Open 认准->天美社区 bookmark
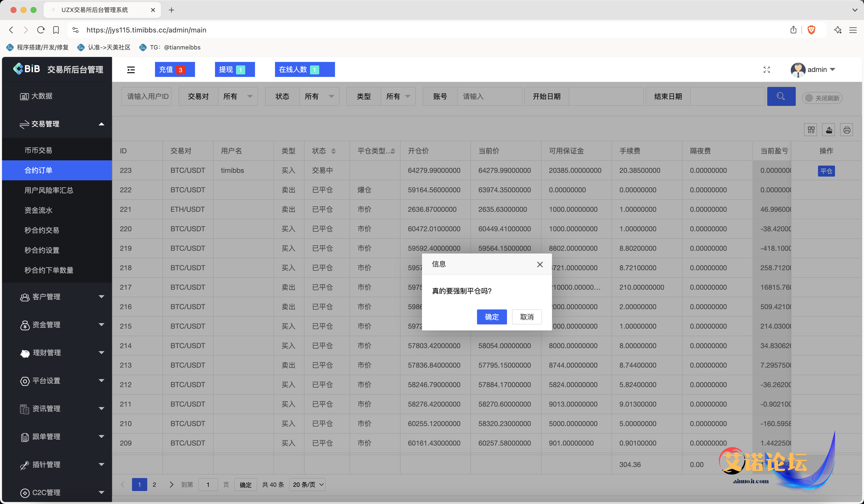Image resolution: width=864 pixels, height=504 pixels. (104, 47)
